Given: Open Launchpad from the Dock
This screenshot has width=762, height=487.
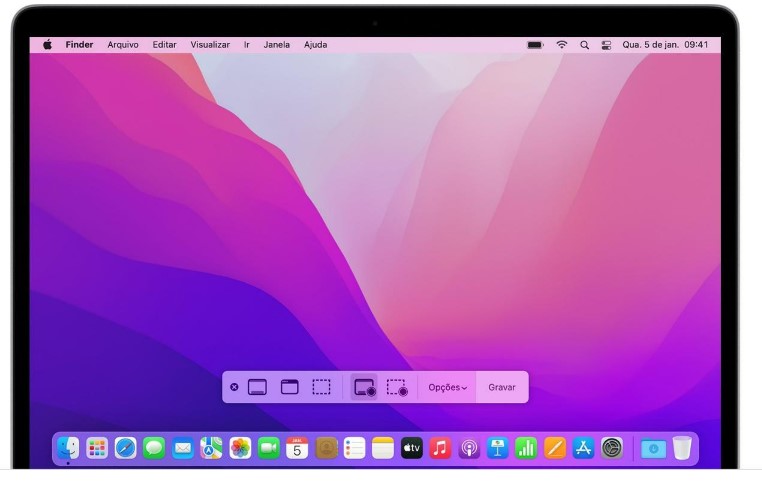Looking at the screenshot, I should [97, 448].
